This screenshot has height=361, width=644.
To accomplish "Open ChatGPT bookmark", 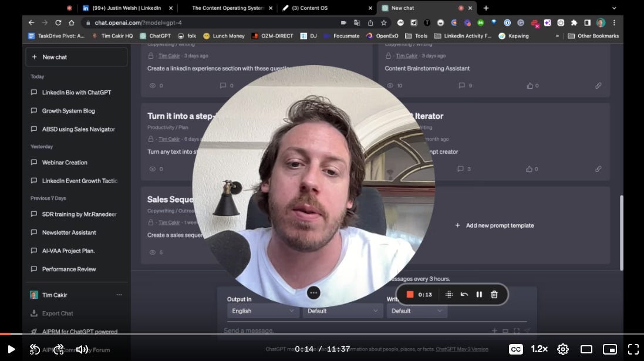I will coord(155,36).
